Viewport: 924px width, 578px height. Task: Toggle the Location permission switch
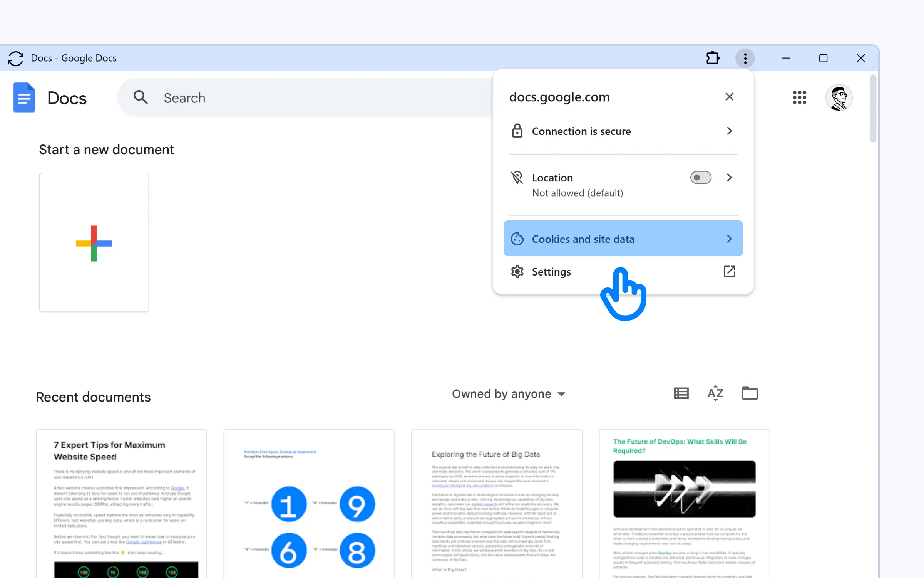point(701,178)
